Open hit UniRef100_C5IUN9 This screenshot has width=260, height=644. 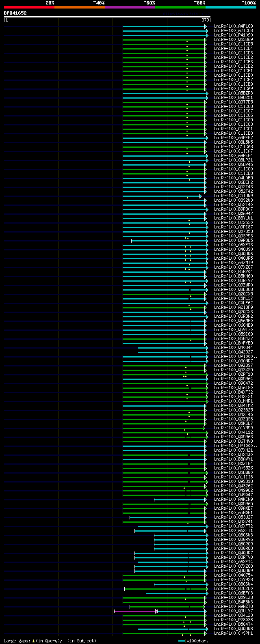pos(233,196)
